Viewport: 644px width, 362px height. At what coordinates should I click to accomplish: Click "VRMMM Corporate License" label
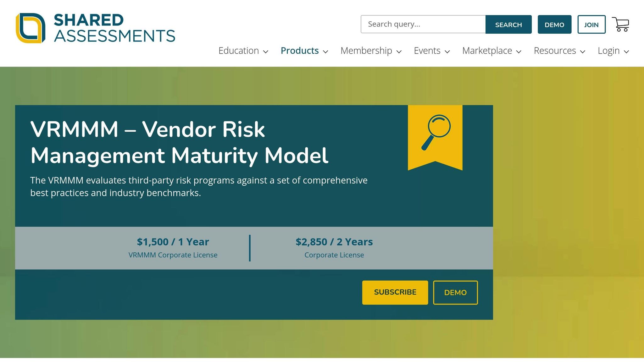click(173, 255)
